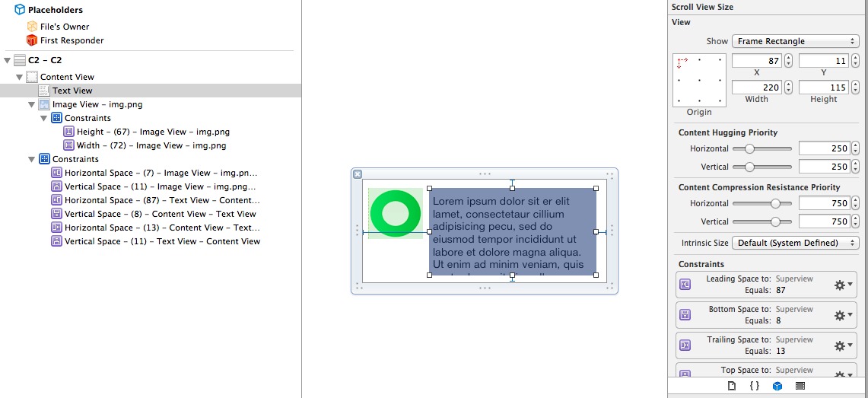Click the Bottom Space constraint icon in inspector

click(x=685, y=315)
